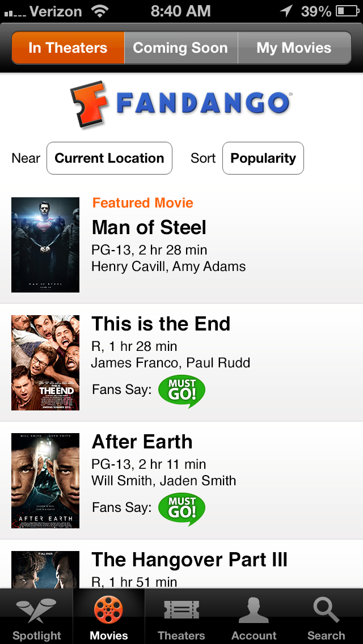Open the Current Location selector
This screenshot has height=644, width=363.
coord(109,158)
